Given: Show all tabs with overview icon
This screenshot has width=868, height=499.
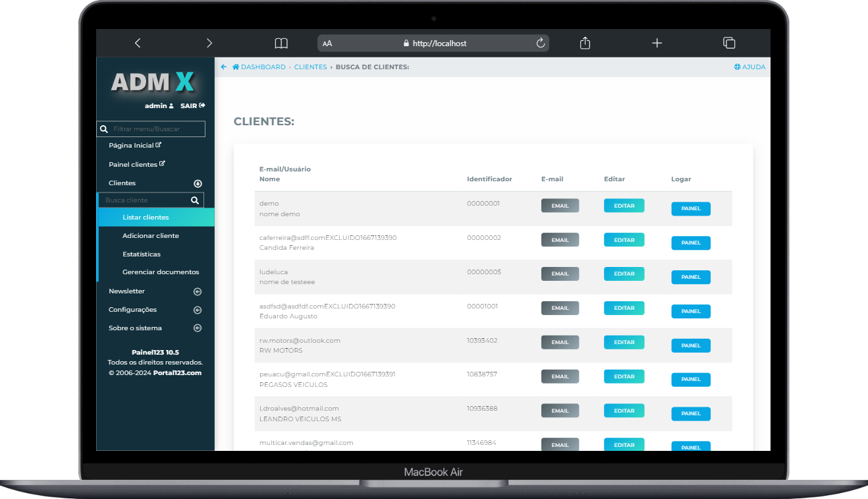Looking at the screenshot, I should (x=729, y=43).
